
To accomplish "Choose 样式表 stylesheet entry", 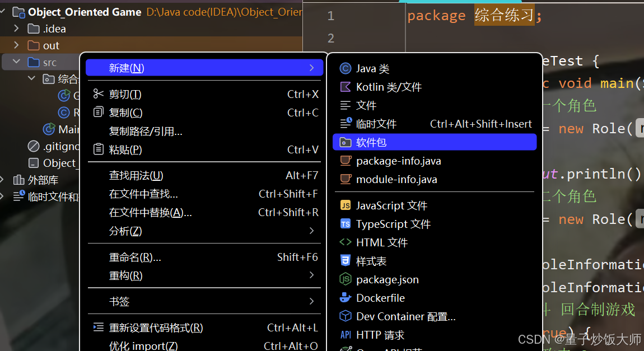I will point(435,261).
